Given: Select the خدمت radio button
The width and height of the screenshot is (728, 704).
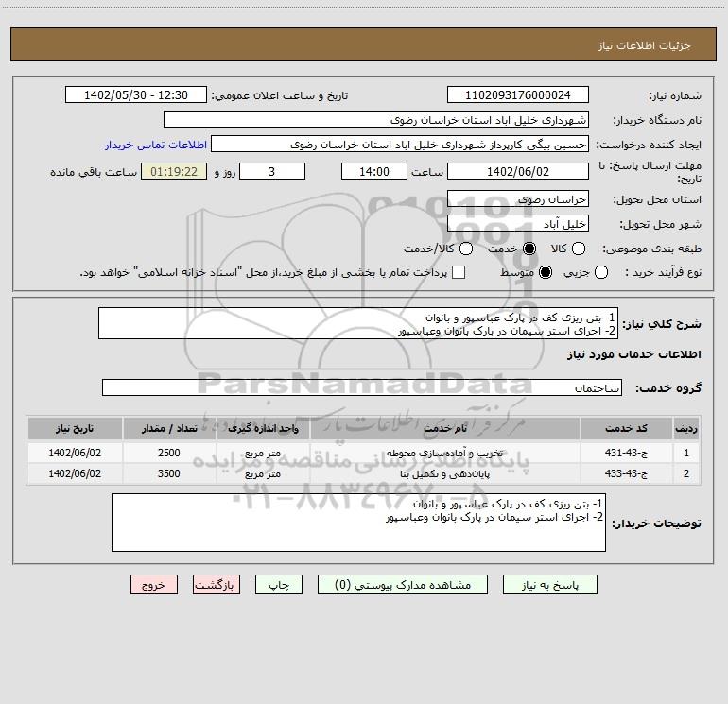Looking at the screenshot, I should (529, 249).
